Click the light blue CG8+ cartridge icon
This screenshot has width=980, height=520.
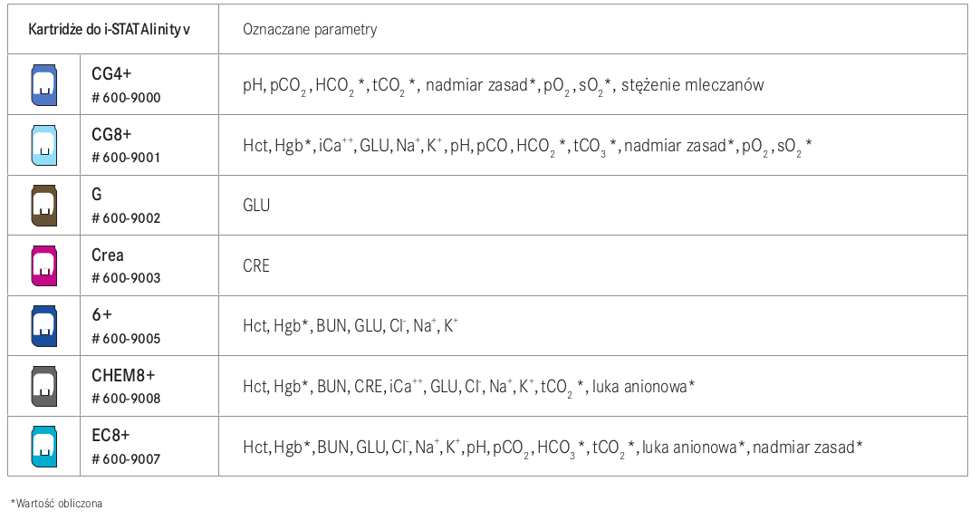pyautogui.click(x=44, y=145)
